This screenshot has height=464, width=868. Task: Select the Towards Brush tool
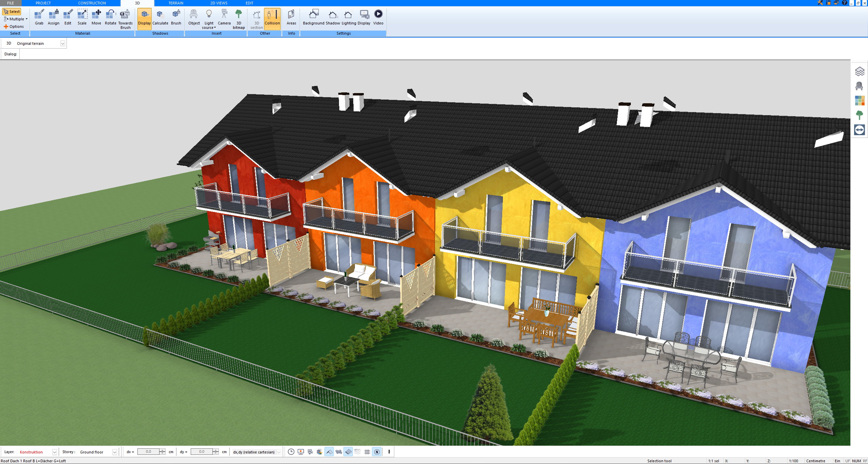125,19
